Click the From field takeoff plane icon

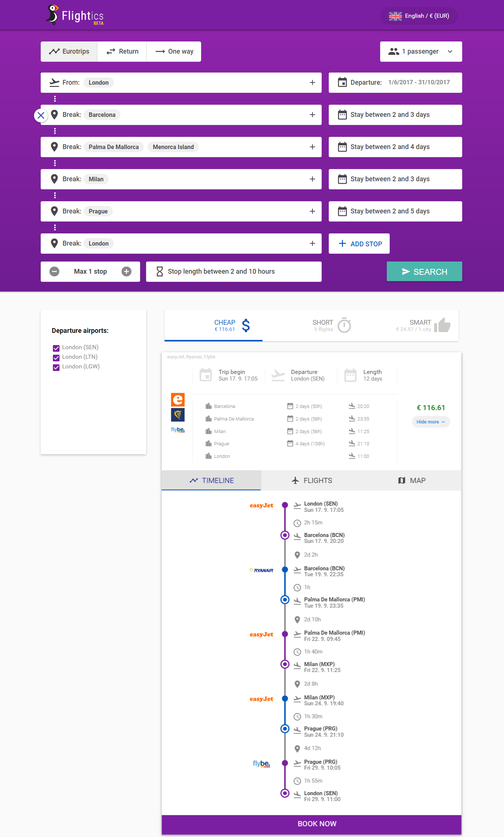click(54, 82)
